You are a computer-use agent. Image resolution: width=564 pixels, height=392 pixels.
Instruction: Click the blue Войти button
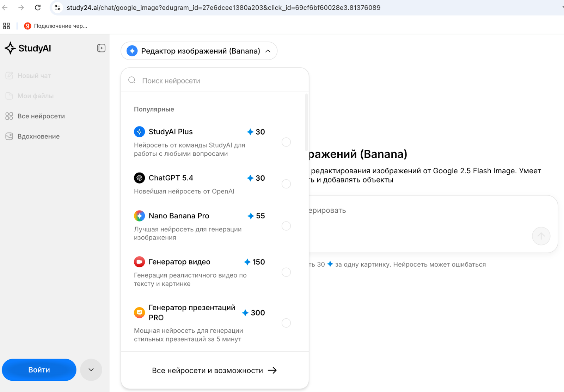pyautogui.click(x=39, y=370)
